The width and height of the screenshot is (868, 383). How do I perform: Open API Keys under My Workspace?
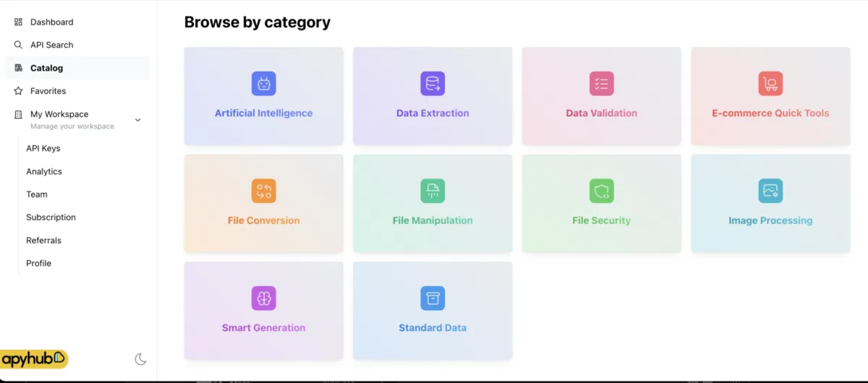tap(43, 148)
